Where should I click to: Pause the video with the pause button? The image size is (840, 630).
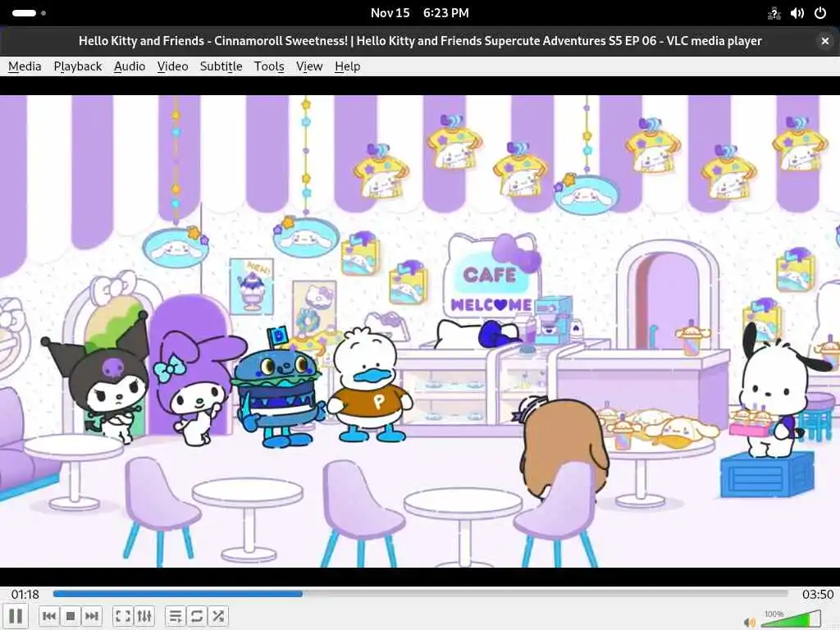pos(16,616)
